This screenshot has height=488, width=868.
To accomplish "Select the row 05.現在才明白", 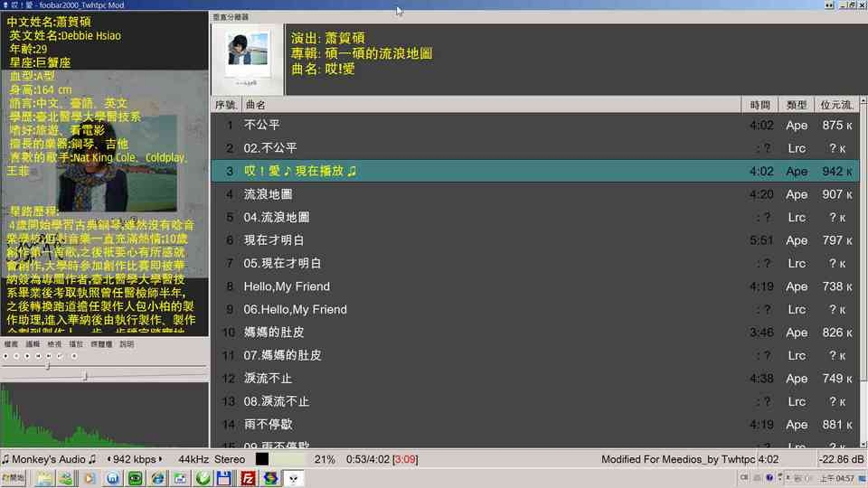I will [x=534, y=263].
